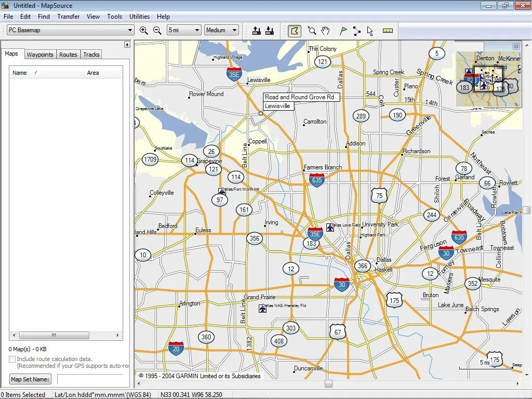Click the MapSource app icon in title bar

tap(5, 5)
